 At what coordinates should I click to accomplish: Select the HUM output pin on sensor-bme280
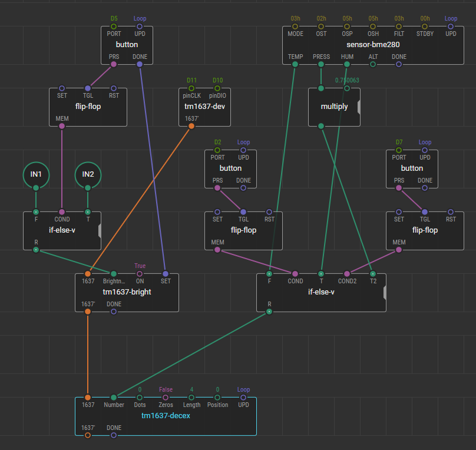[347, 64]
